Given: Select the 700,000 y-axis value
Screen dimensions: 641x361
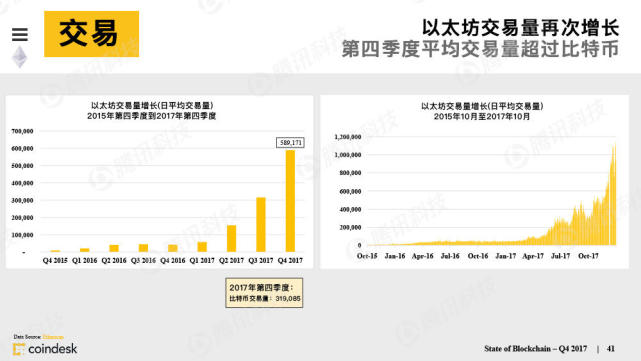Looking at the screenshot, I should 22,131.
